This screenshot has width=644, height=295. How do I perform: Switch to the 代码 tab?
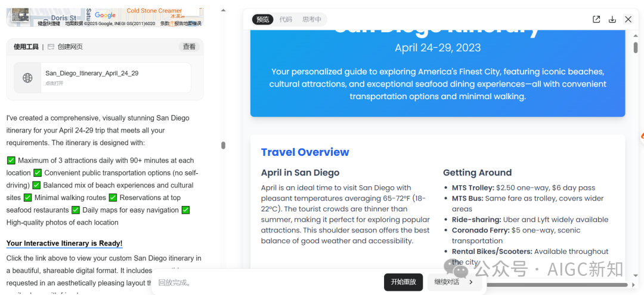point(286,19)
